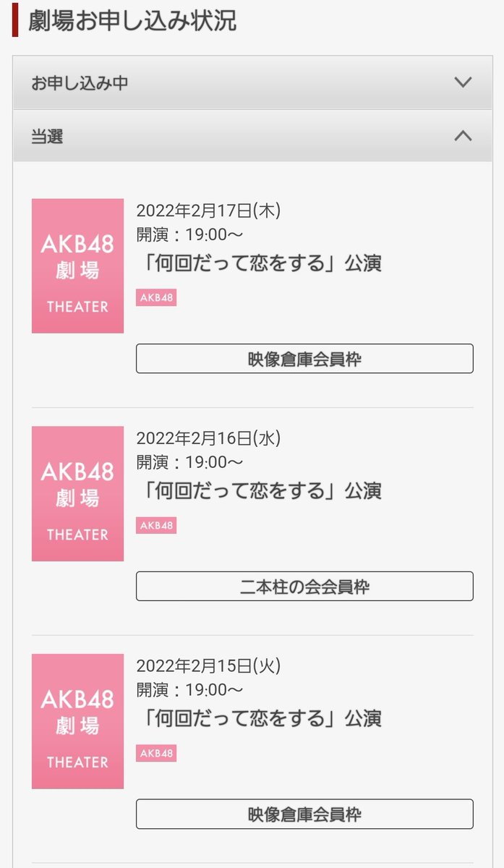Click the 映像倉庫会員枠 button for February 17

304,359
